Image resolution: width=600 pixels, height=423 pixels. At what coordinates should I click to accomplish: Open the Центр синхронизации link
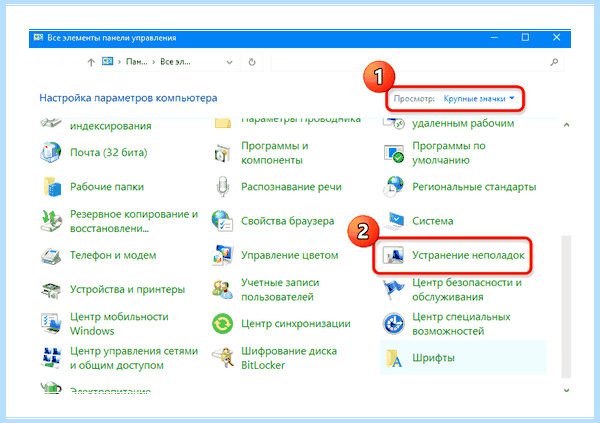coord(296,324)
